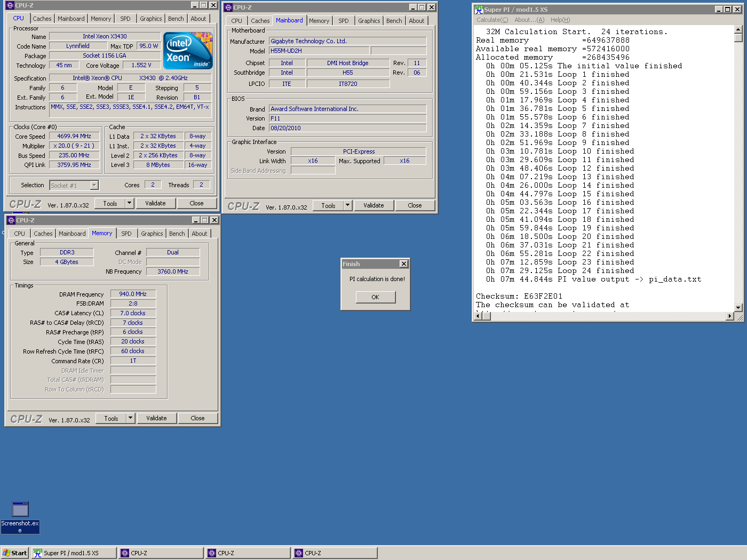
Task: Open Tools dropdown arrow in the Mainboard window
Action: 347,205
